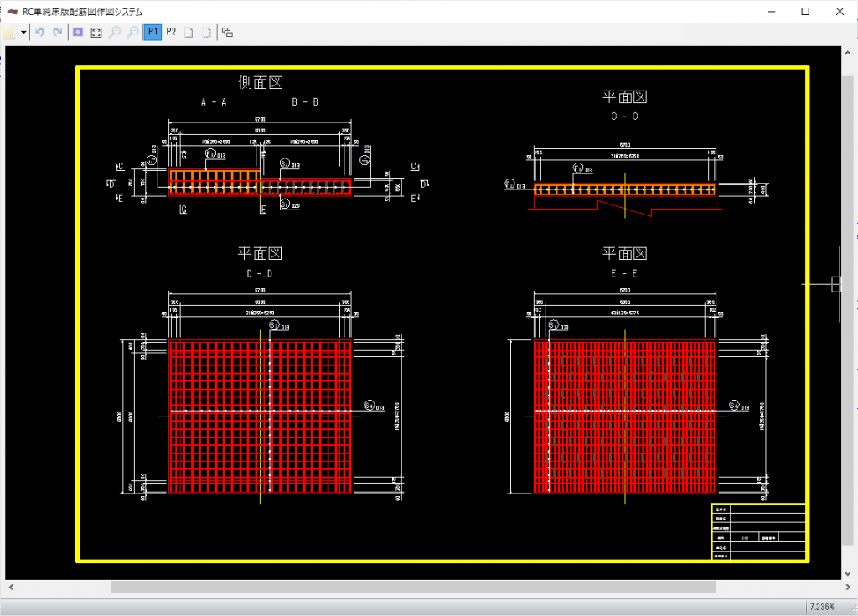Click the C - C section label

pos(625,116)
